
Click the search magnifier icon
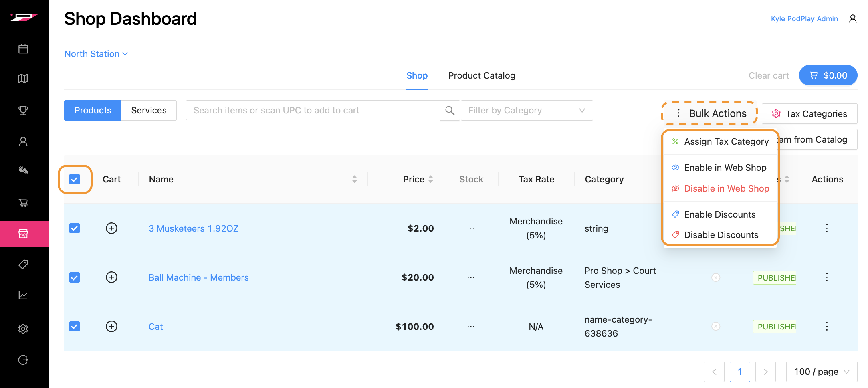[x=450, y=111]
